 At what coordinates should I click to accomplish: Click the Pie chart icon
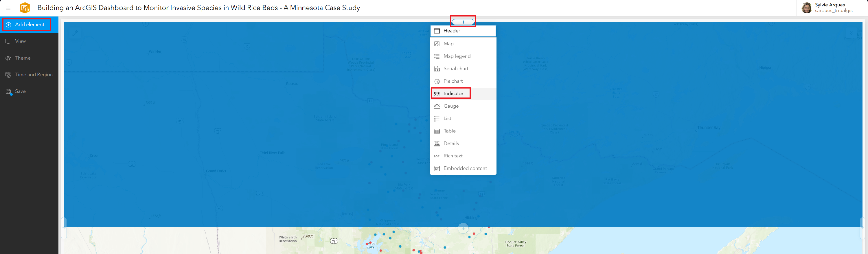pyautogui.click(x=437, y=81)
